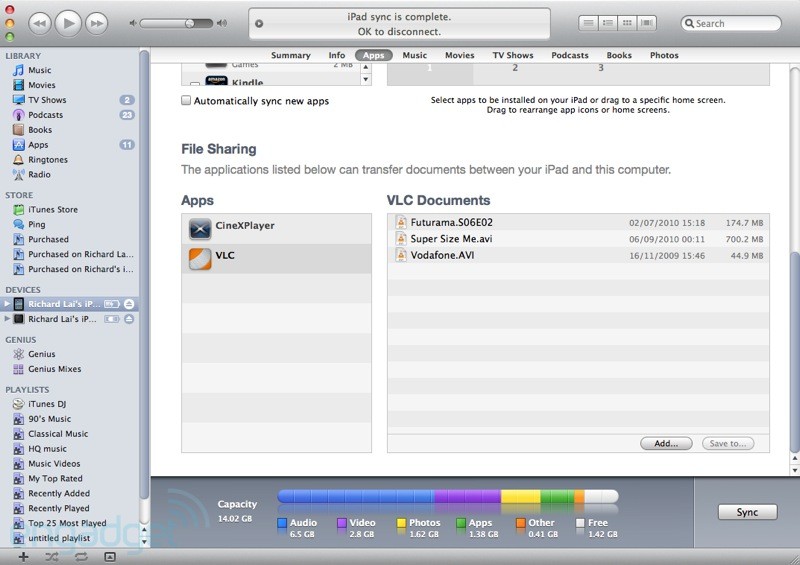Image resolution: width=800 pixels, height=565 pixels.
Task: Click the app list scroll-down arrow
Action: coord(366,80)
